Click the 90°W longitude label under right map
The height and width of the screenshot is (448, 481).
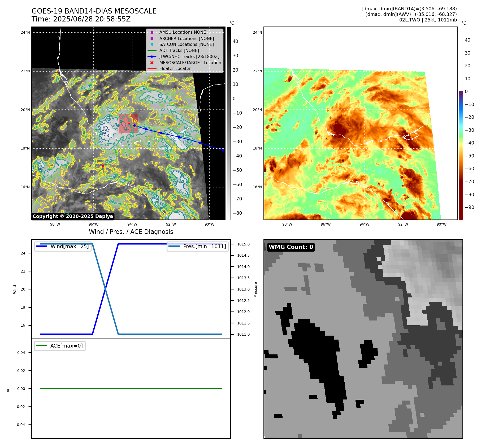[x=442, y=224]
